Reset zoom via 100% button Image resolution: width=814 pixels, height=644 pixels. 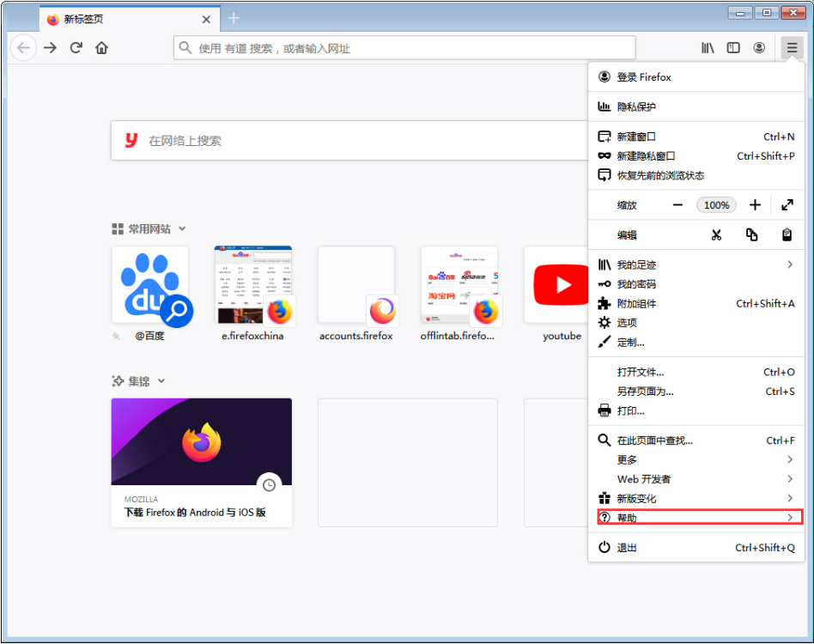point(716,205)
